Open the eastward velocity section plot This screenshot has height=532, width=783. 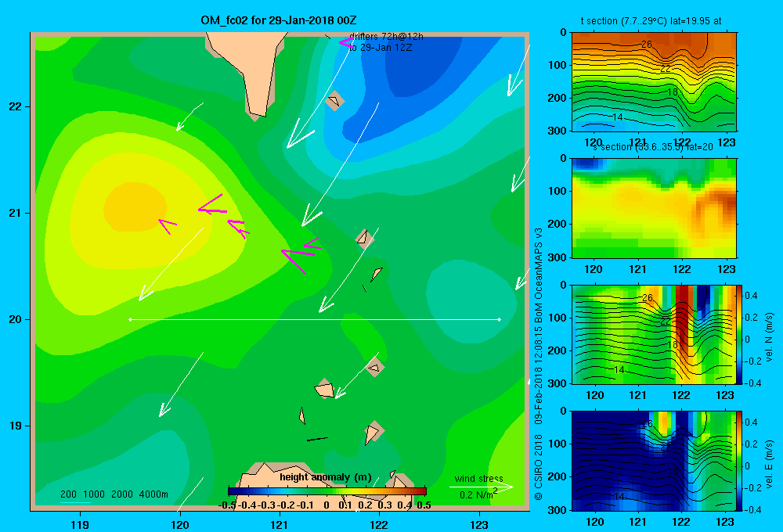tap(654, 461)
